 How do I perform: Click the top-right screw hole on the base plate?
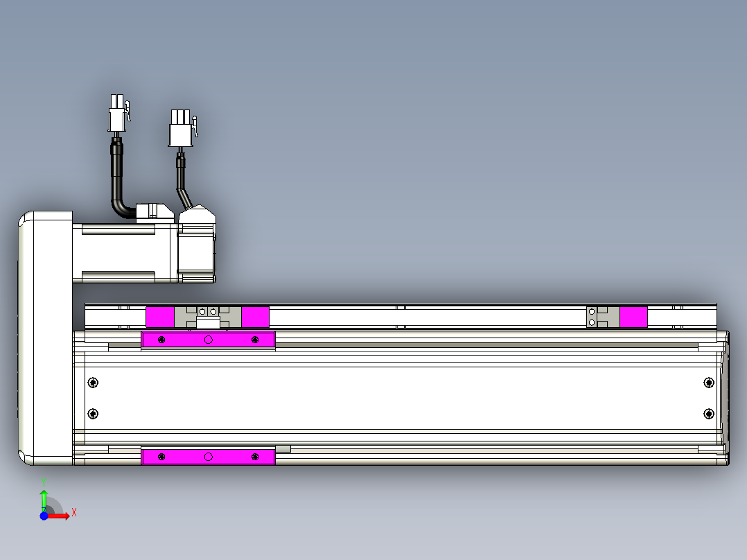pos(708,382)
